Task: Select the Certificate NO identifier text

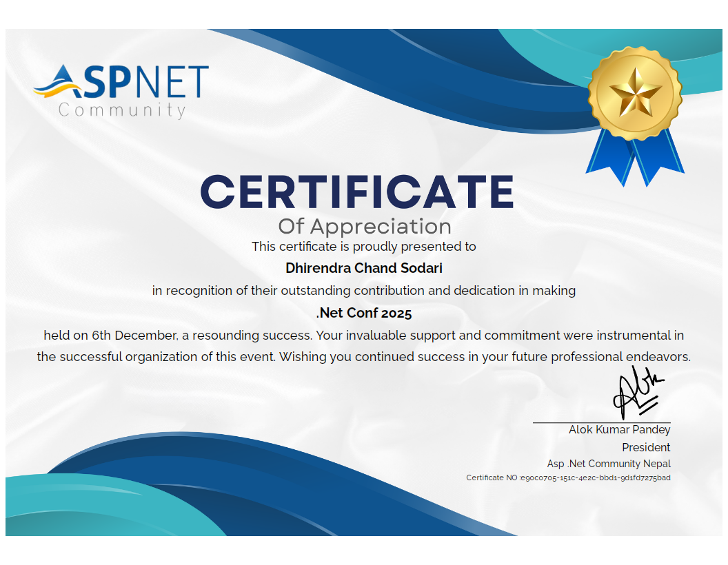Action: click(568, 477)
